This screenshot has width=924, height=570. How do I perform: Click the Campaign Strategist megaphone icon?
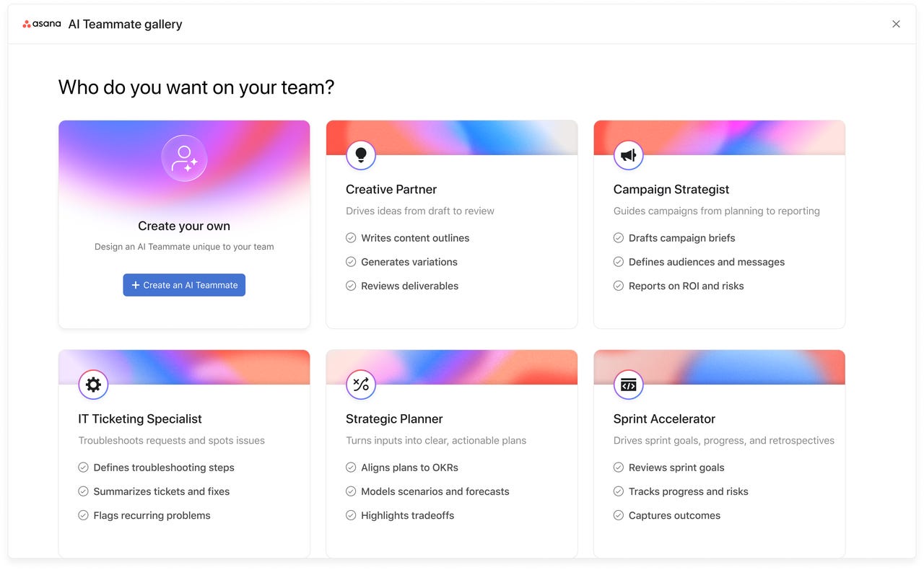click(x=627, y=154)
